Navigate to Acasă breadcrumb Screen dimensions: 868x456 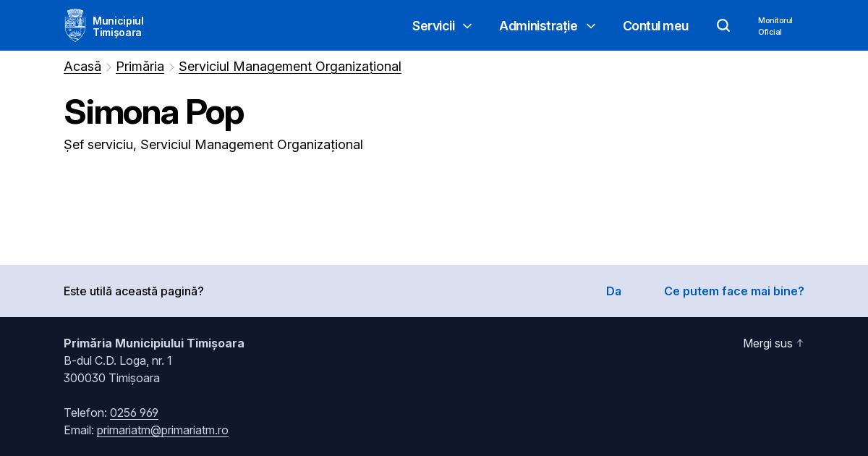point(82,67)
